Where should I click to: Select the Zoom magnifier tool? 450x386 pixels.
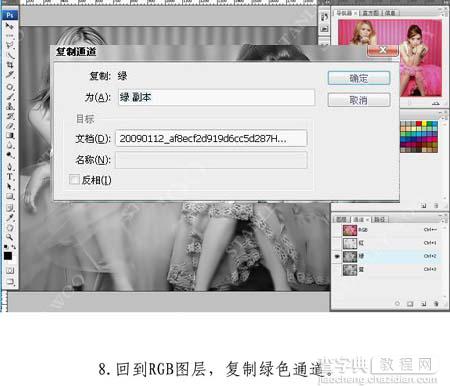tap(10, 237)
